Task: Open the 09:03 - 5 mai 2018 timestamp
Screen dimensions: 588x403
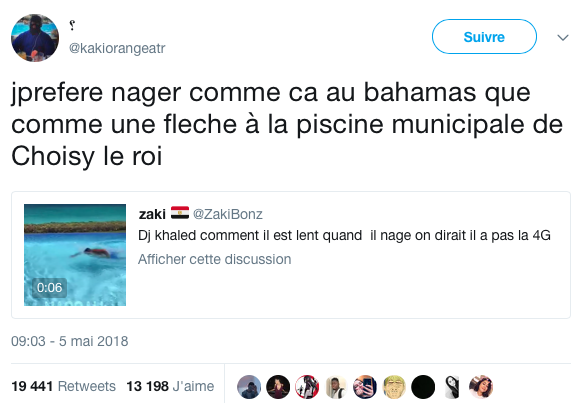Action: point(70,341)
